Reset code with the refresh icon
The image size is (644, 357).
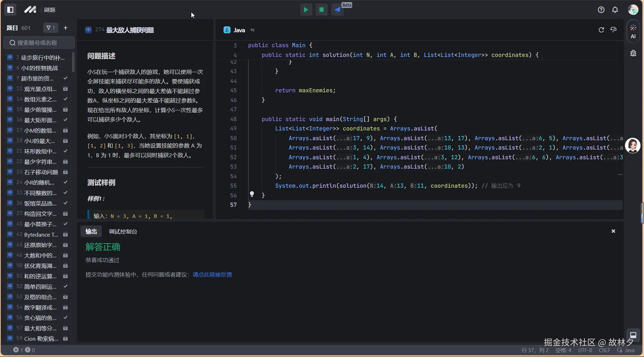click(x=601, y=30)
